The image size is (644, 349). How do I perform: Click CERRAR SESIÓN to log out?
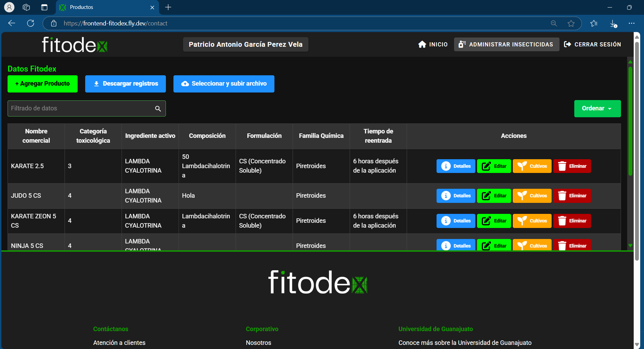(x=592, y=44)
